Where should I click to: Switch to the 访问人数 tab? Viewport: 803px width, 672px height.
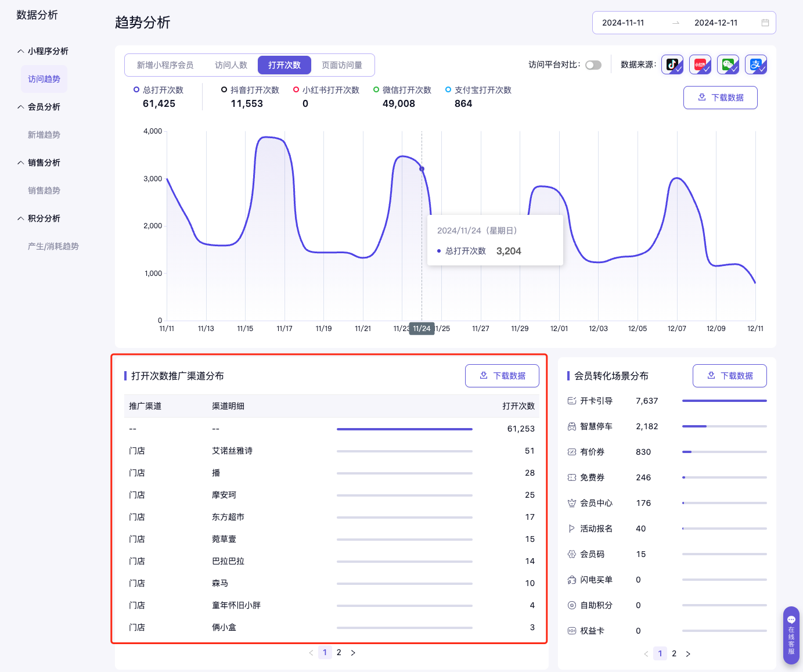coord(231,65)
